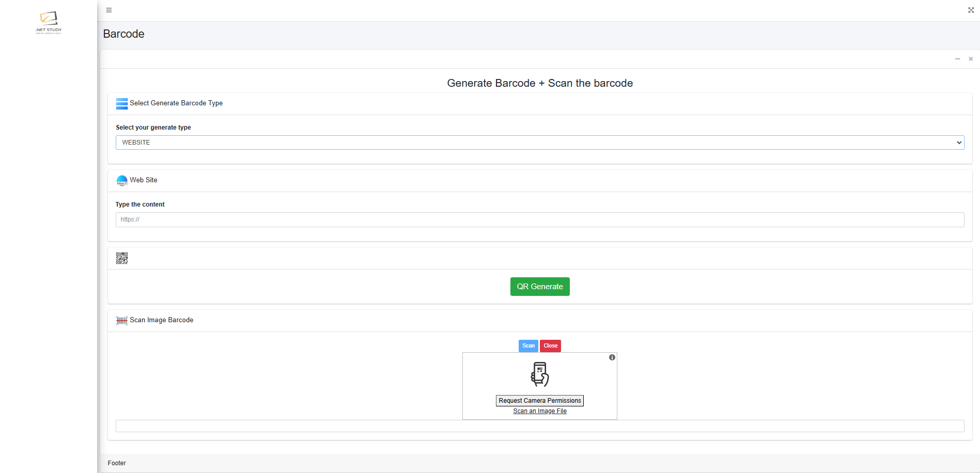Collapse the panel with the minus icon
980x473 pixels.
tap(957, 59)
